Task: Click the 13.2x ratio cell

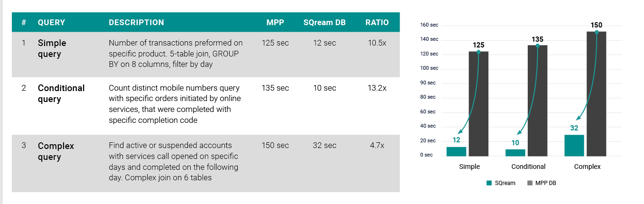Action: 377,88
